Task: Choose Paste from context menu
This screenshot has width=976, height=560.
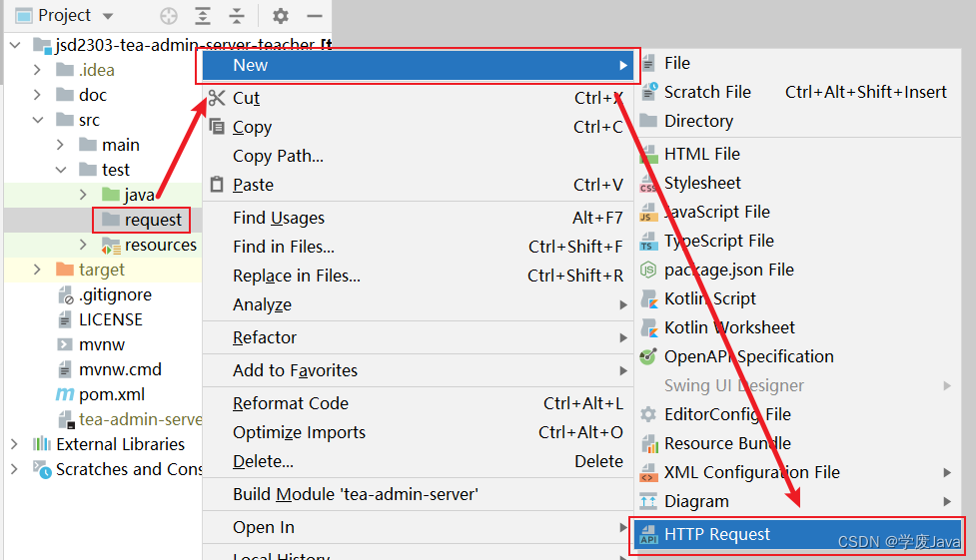Action: click(418, 185)
